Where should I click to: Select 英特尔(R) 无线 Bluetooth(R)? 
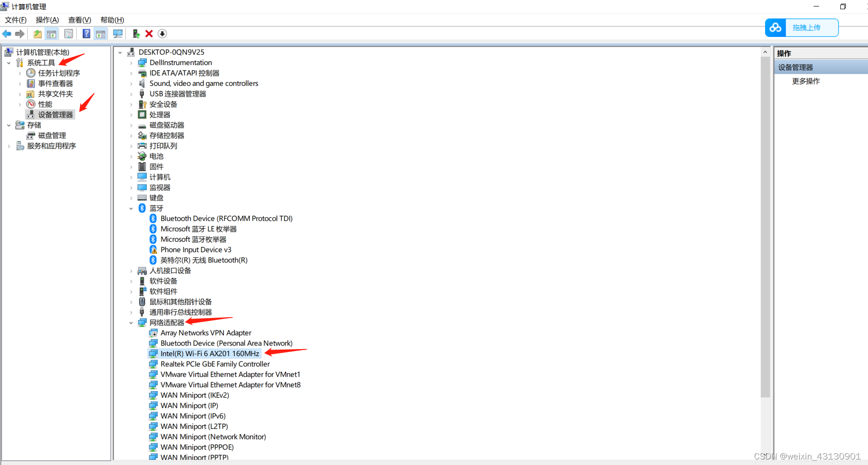coord(204,260)
